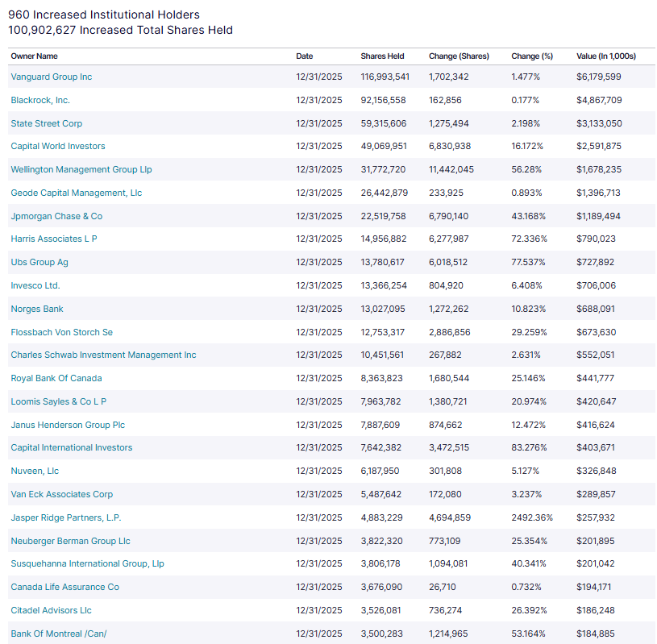Screen dimensions: 657x644
Task: Open Janus Henderson Group Plc link
Action: [68, 426]
